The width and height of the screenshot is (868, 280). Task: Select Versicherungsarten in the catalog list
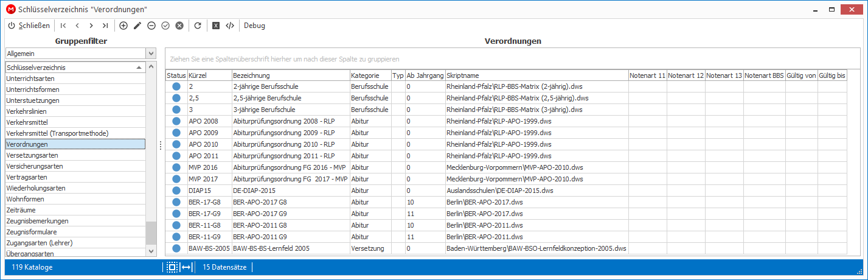point(75,166)
